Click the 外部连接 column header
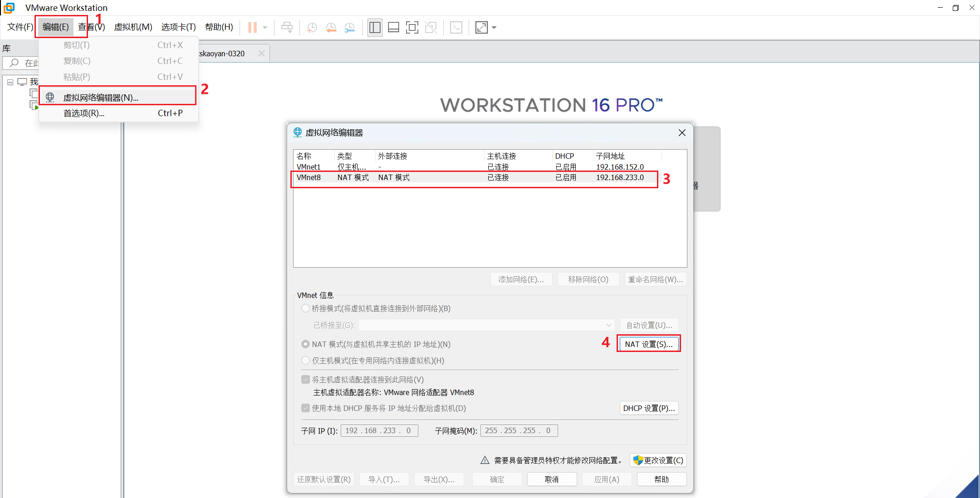Screen dimensions: 980x498 point(430,156)
